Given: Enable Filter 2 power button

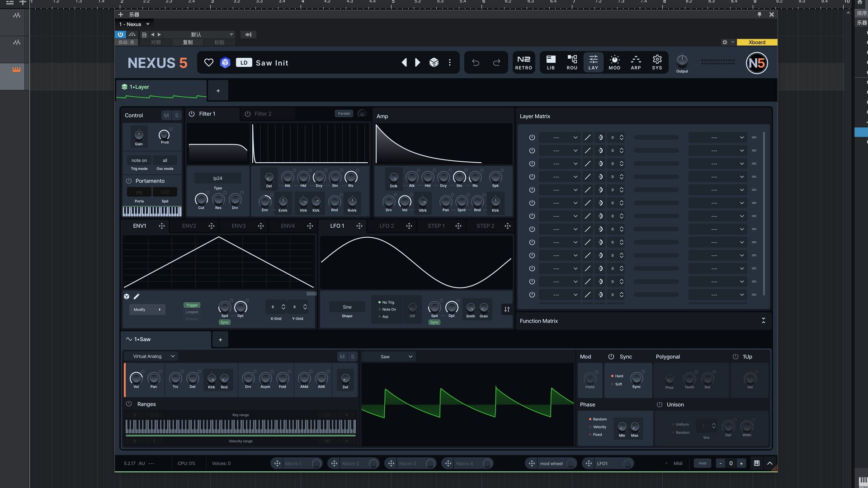Looking at the screenshot, I should [247, 114].
